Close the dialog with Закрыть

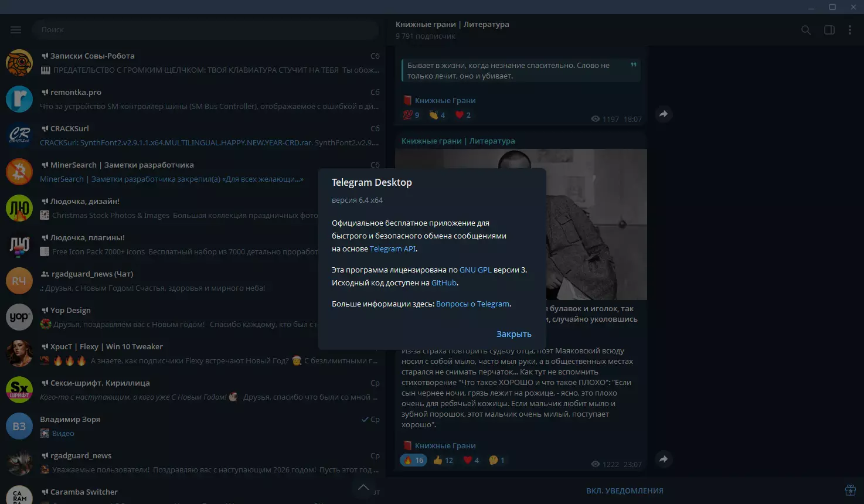pyautogui.click(x=514, y=334)
